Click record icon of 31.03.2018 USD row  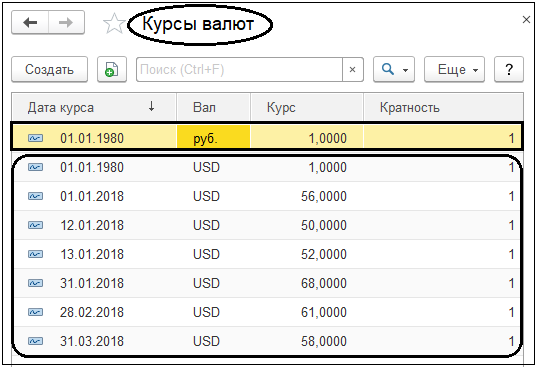pos(36,341)
